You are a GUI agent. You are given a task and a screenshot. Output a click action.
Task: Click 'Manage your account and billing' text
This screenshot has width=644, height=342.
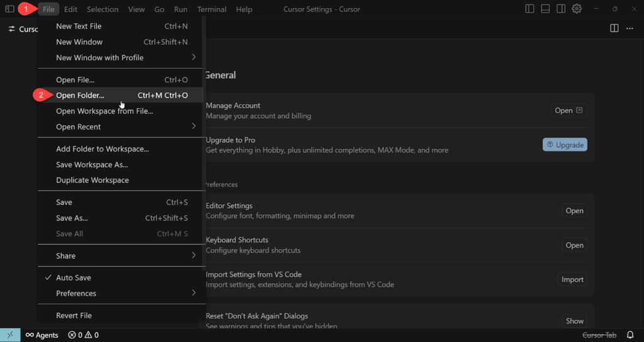(258, 116)
